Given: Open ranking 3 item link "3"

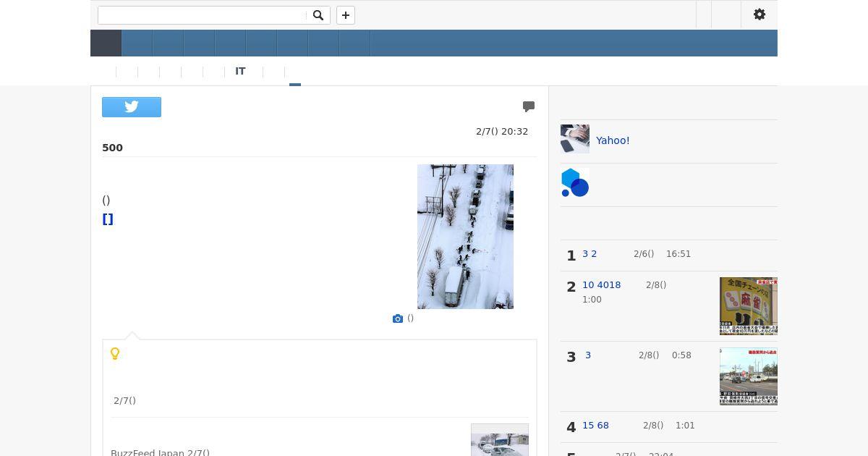Looking at the screenshot, I should (588, 355).
